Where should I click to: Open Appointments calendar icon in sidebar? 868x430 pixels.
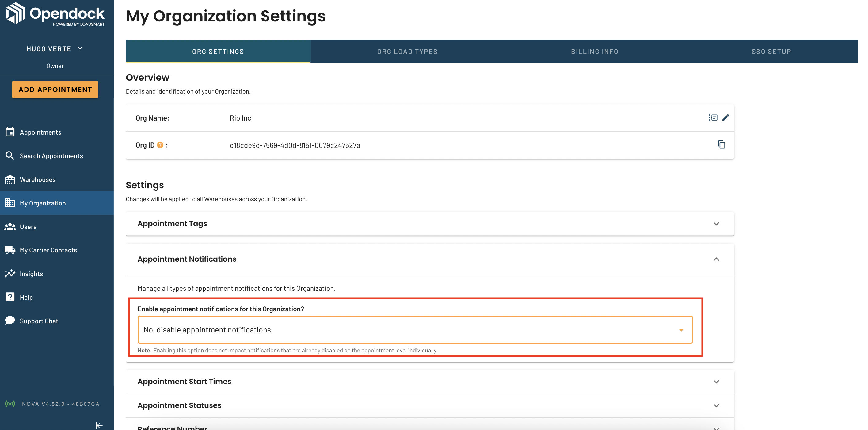coord(10,132)
